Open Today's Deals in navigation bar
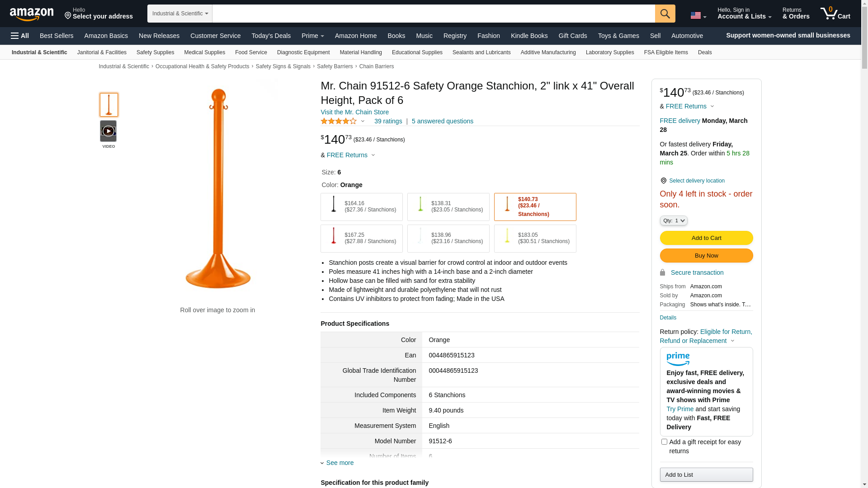Viewport: 868px width, 488px height. coord(271,36)
